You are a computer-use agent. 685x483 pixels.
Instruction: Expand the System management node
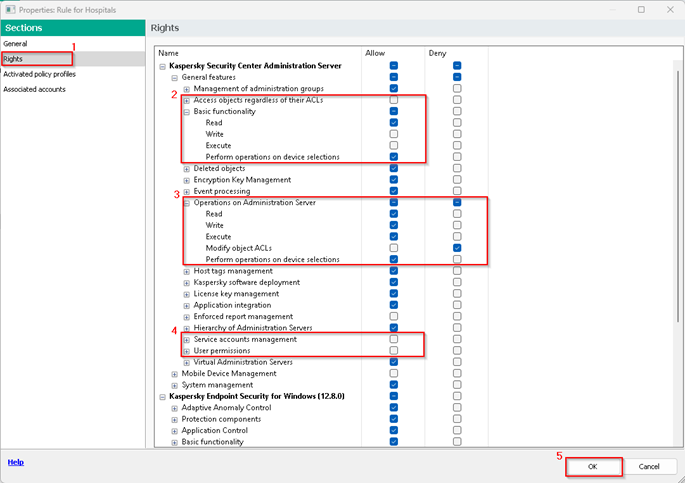coord(174,386)
